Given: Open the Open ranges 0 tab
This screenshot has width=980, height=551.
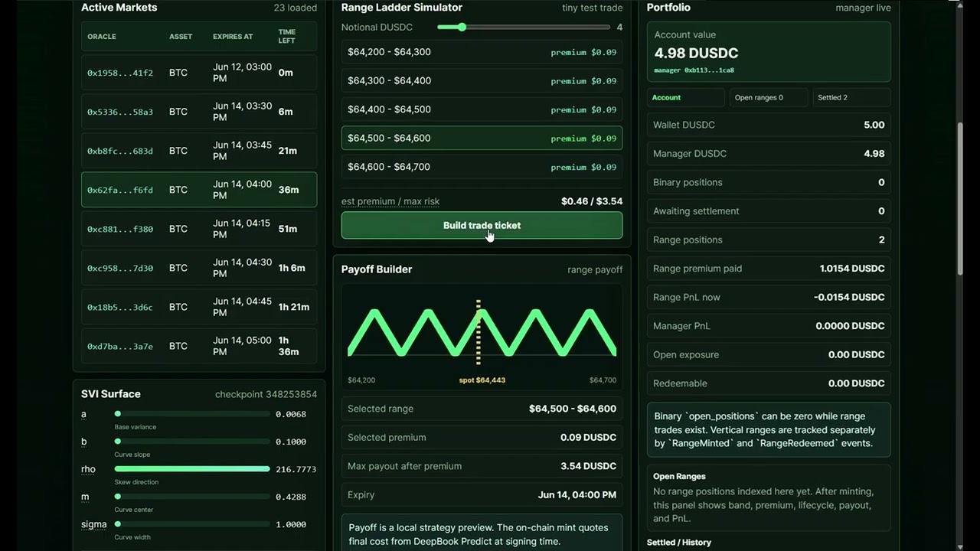Looking at the screenshot, I should [769, 97].
